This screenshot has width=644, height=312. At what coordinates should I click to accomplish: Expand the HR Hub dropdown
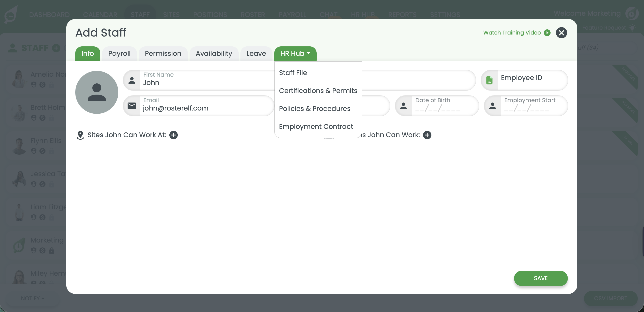click(x=295, y=53)
